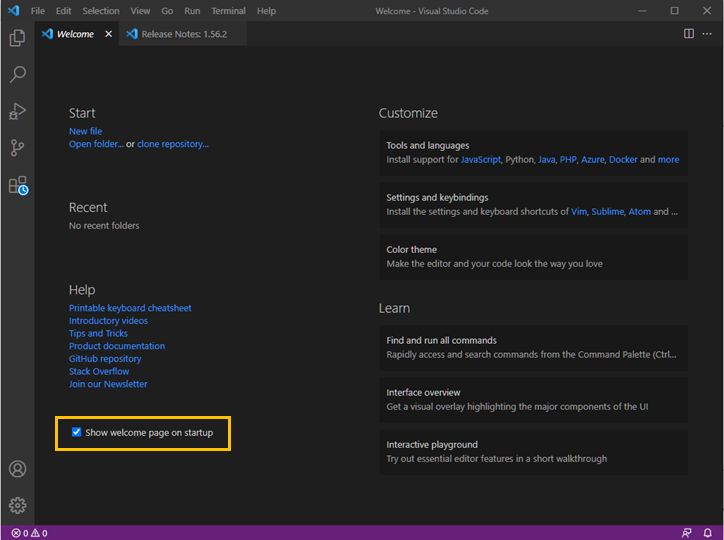The height and width of the screenshot is (540, 724).
Task: Click the Settings and keybindings heading
Action: (437, 198)
